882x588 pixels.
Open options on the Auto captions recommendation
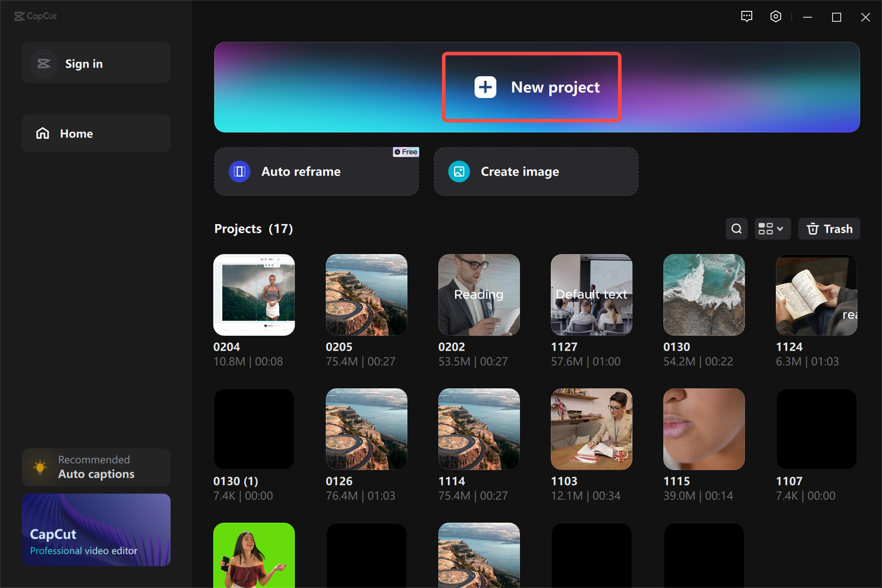pyautogui.click(x=96, y=467)
